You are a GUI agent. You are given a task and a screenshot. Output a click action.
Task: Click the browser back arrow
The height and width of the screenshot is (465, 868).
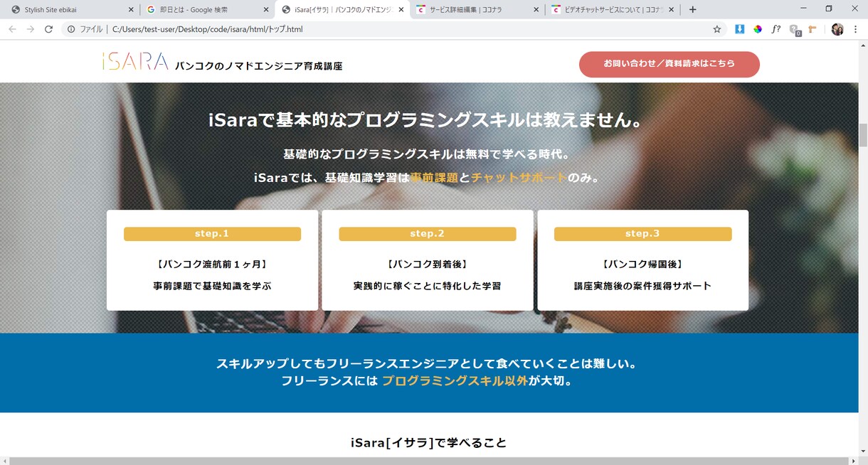click(12, 29)
